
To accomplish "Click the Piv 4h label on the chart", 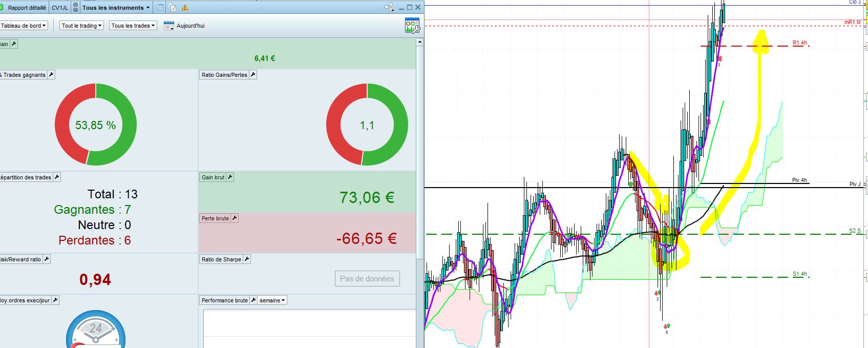I will point(799,180).
